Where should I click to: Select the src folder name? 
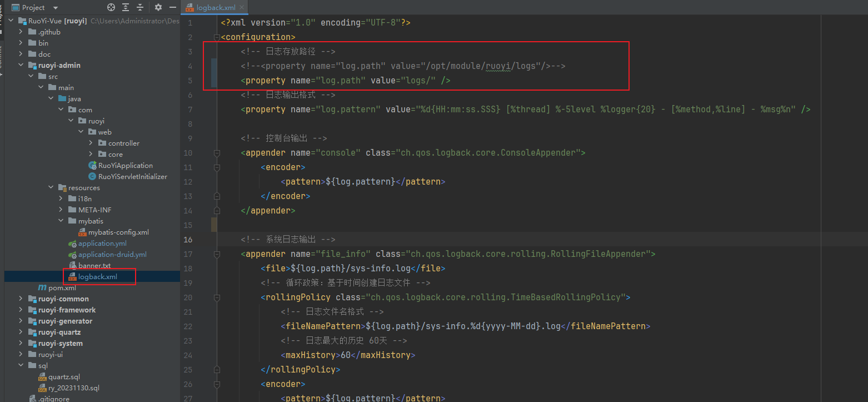pyautogui.click(x=53, y=76)
